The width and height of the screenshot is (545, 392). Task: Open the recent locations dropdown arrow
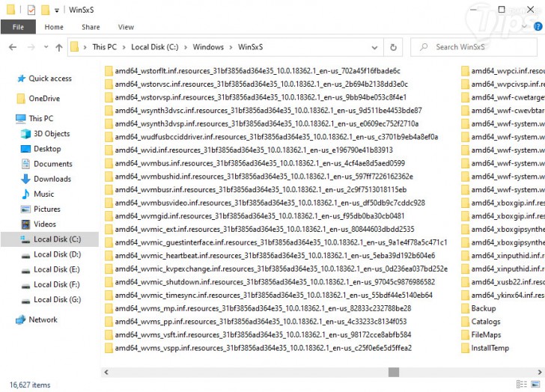(x=46, y=47)
